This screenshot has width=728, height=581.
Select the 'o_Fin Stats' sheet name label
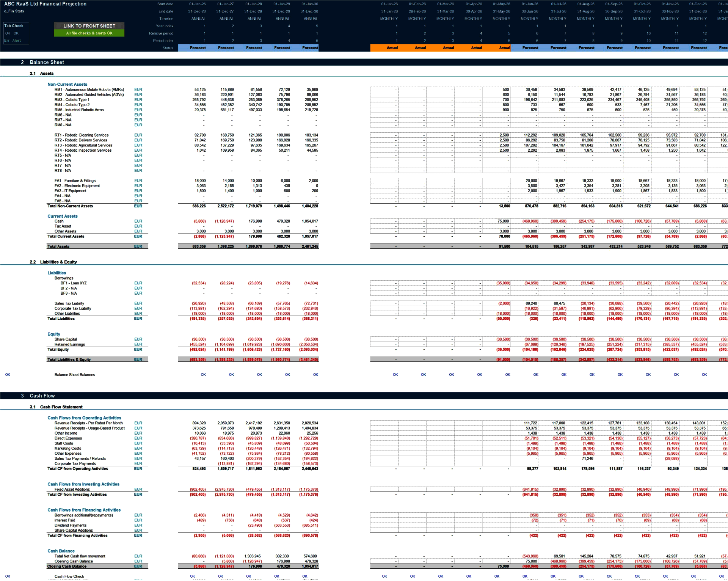14,11
